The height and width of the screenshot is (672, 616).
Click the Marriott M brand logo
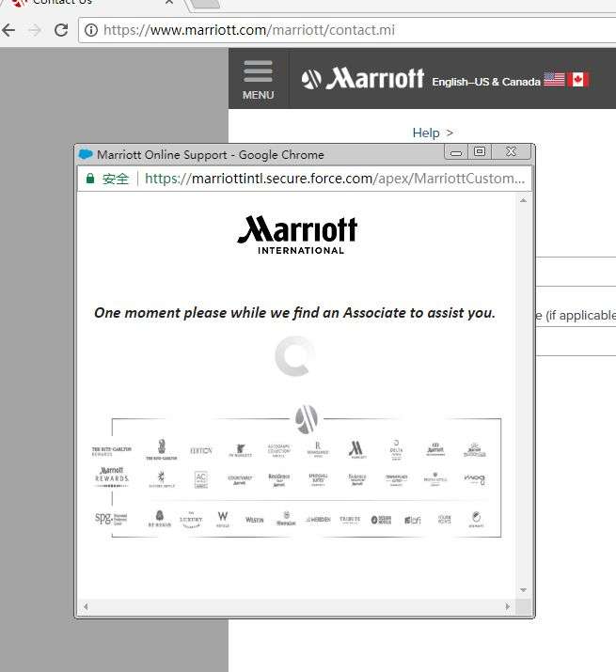(356, 449)
